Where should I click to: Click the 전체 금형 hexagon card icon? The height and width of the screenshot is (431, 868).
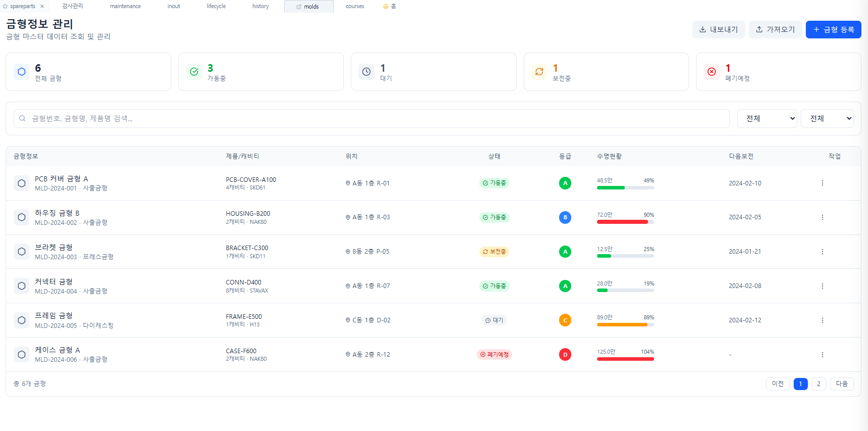(21, 72)
